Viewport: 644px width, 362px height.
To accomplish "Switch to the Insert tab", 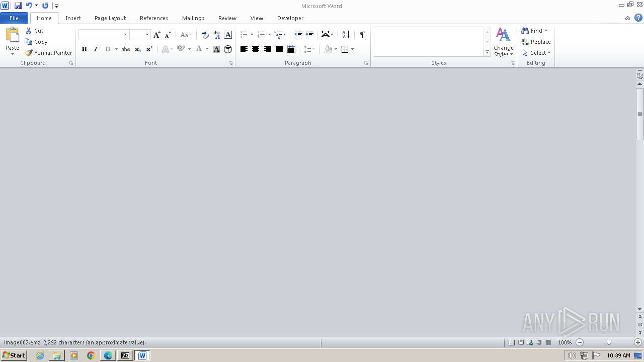I will coord(73,18).
